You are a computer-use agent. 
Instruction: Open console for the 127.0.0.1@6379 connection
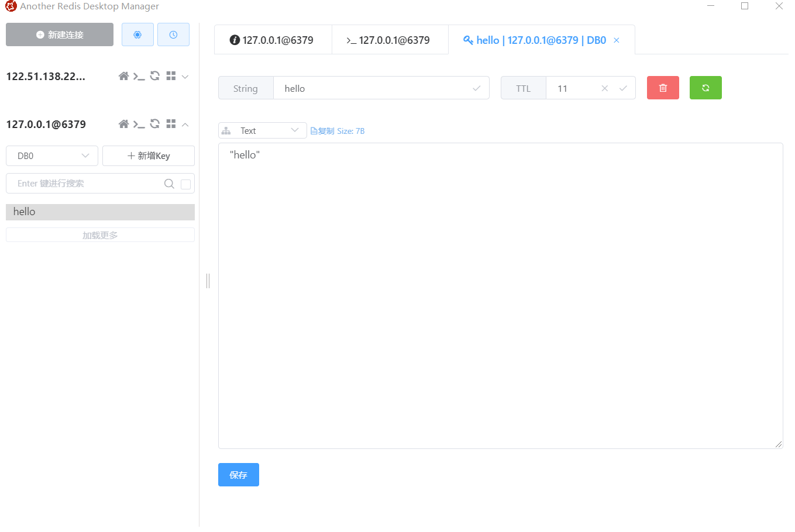coord(139,124)
